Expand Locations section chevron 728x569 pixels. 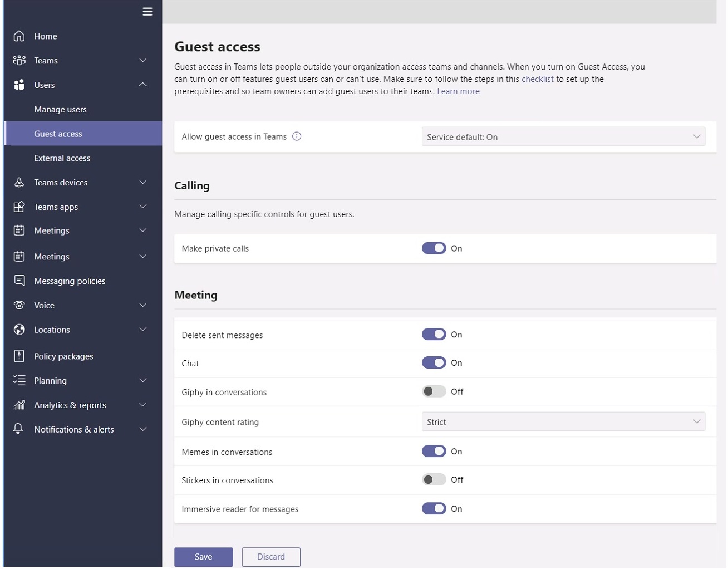143,330
